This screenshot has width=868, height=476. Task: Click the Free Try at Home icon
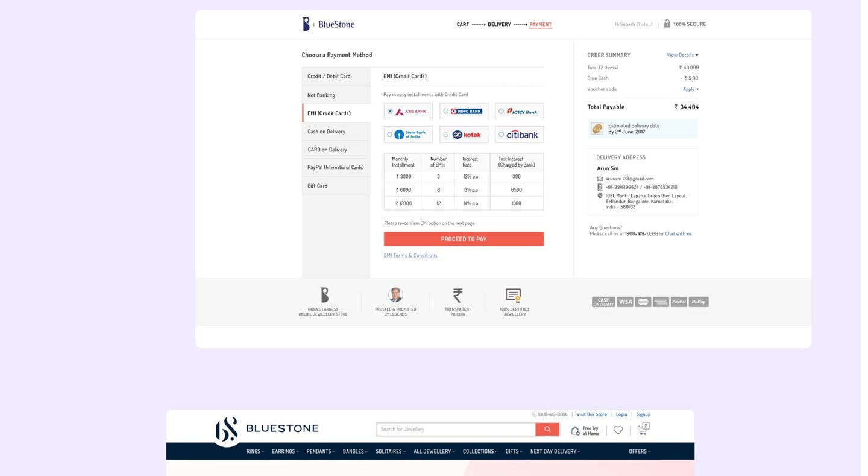[x=575, y=431]
